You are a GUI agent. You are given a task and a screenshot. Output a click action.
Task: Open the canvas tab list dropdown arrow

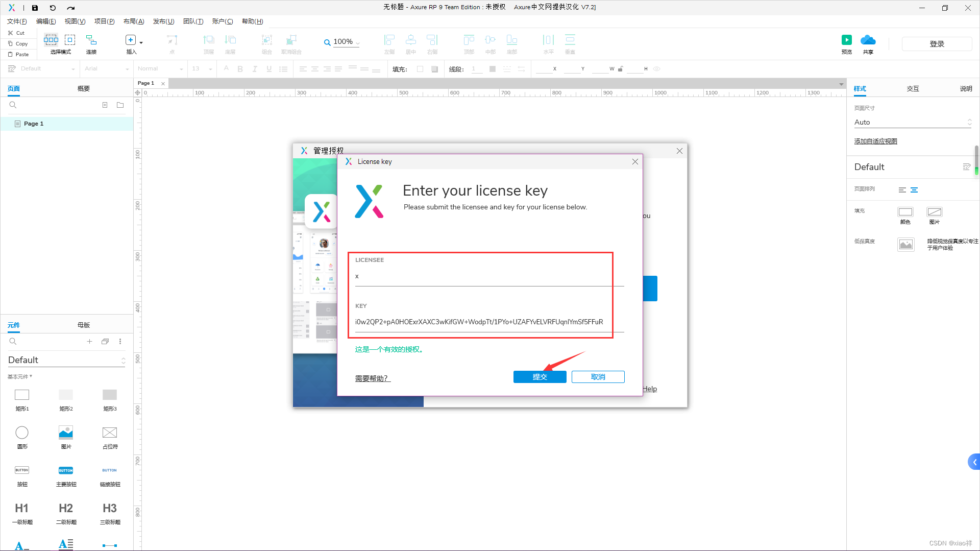pos(841,84)
